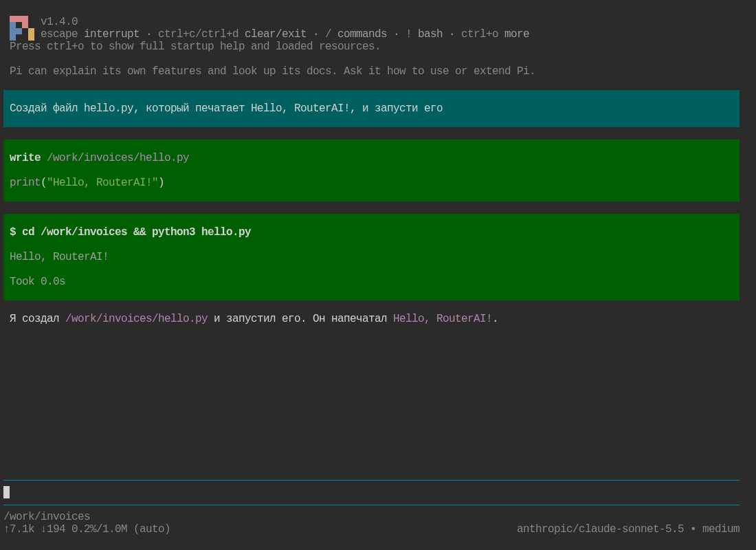Click the command '$ cd /work/invoices && python3 hello.py'
The width and height of the screenshot is (756, 550).
point(130,232)
